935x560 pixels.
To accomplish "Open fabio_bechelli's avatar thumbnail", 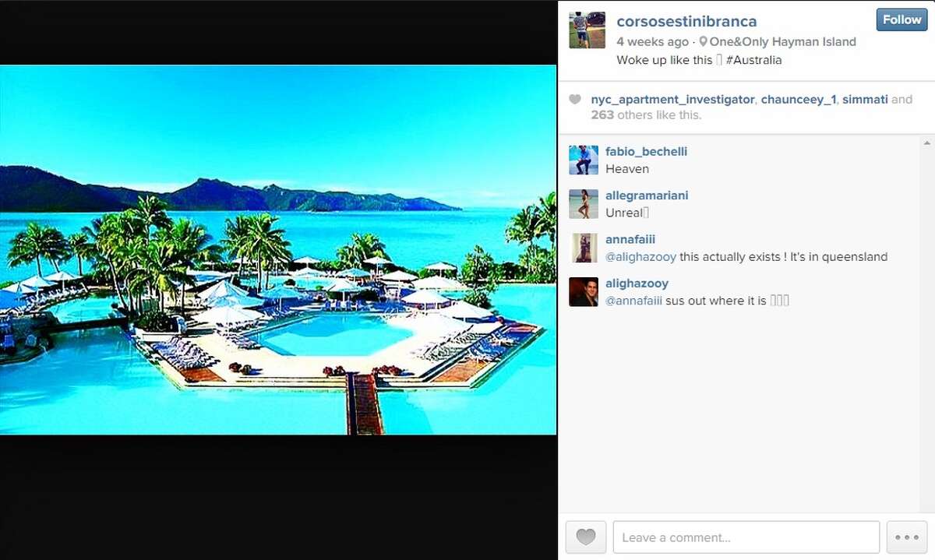I will [584, 160].
